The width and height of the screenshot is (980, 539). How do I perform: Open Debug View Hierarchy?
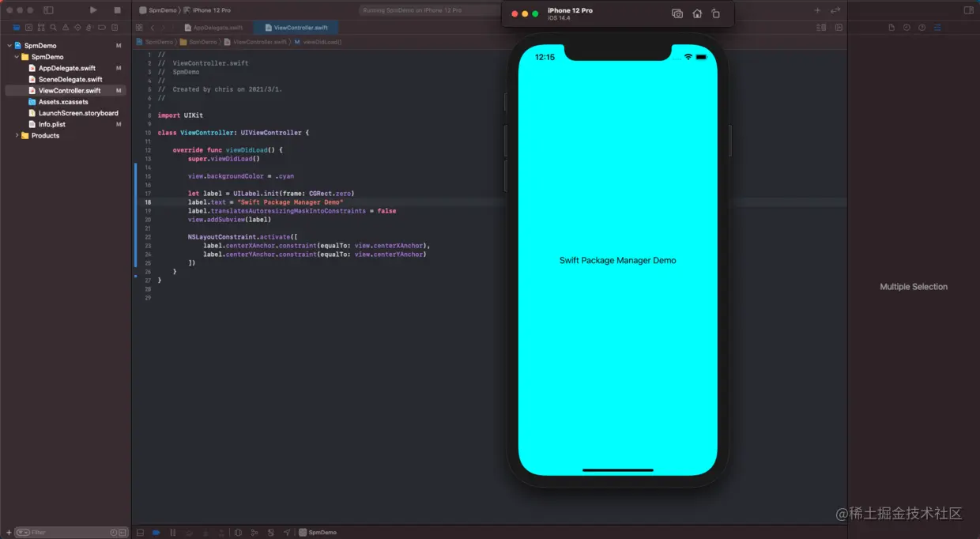238,533
